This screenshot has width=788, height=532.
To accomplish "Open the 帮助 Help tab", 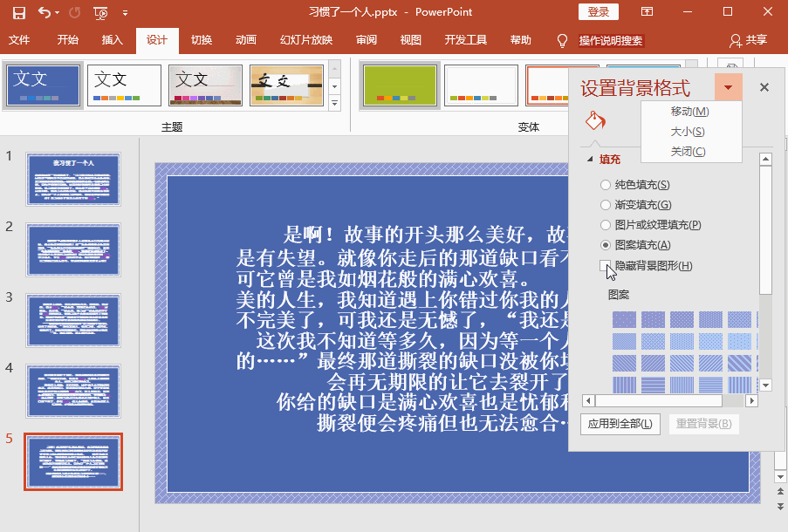I will 521,40.
